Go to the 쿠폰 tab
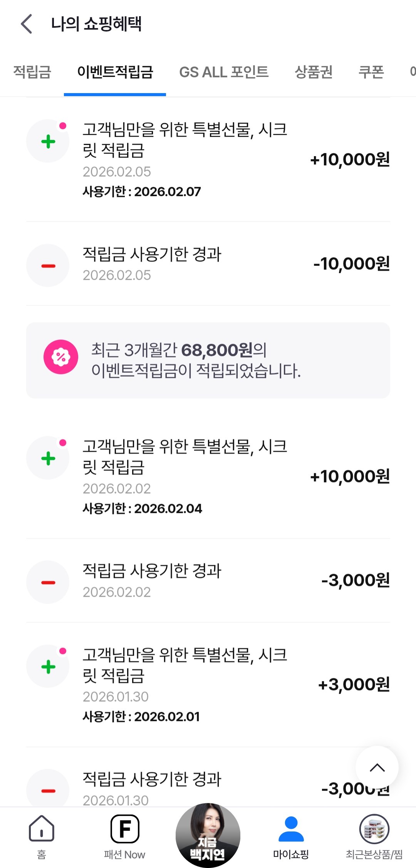Screen dimensions: 416x868 click(371, 72)
